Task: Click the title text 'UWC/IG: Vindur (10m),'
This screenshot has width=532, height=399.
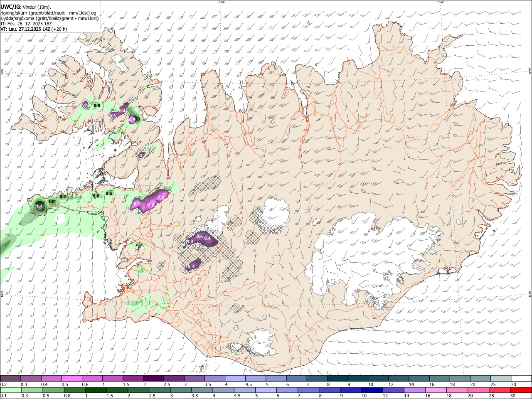Action: click(26, 7)
